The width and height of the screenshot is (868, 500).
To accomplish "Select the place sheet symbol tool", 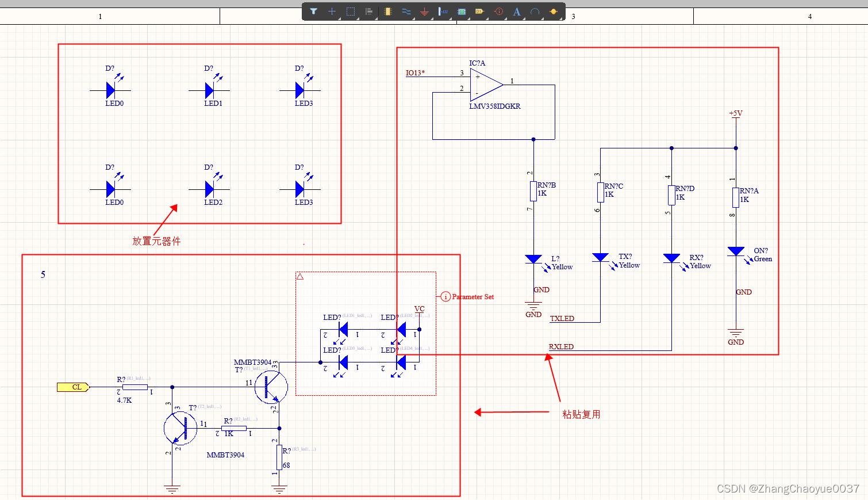I will (x=462, y=12).
